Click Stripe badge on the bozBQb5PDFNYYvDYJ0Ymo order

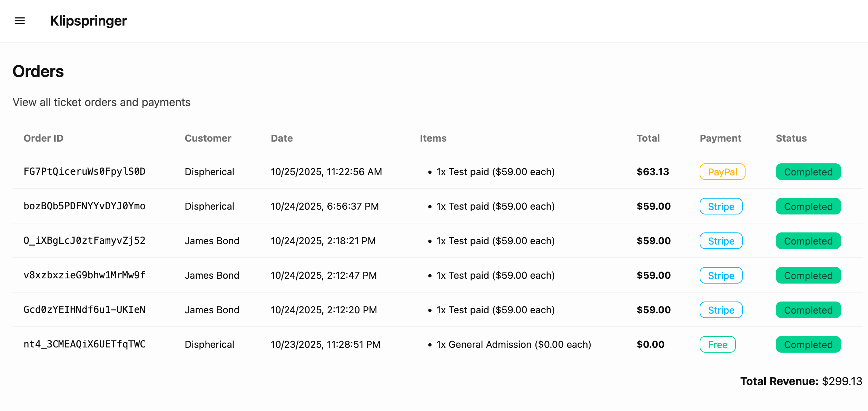(721, 207)
